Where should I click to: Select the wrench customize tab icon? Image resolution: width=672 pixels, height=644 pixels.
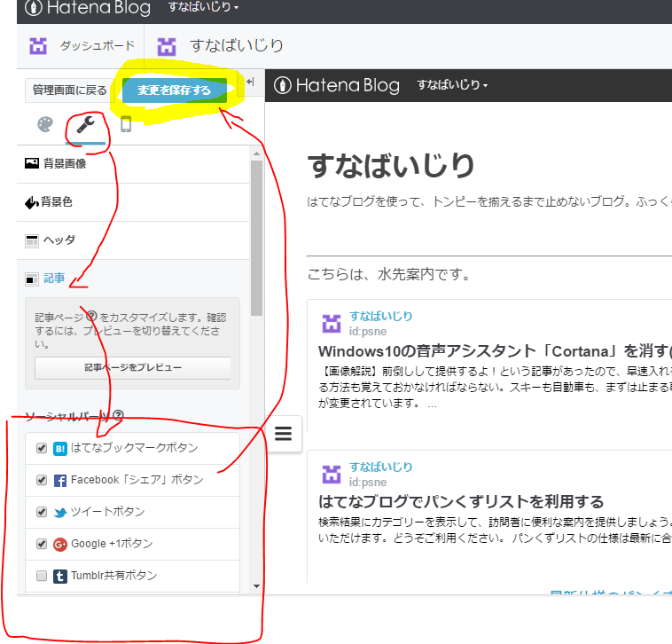coord(85,125)
